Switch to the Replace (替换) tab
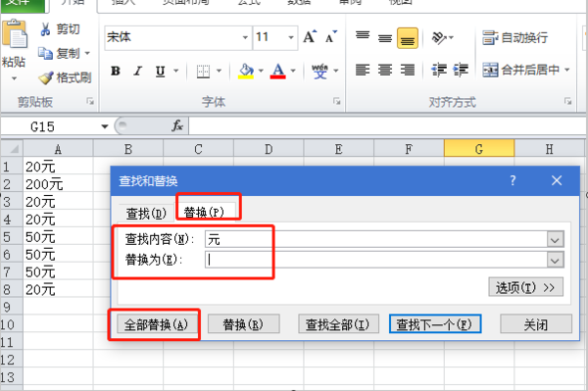This screenshot has height=391, width=588. click(x=205, y=213)
